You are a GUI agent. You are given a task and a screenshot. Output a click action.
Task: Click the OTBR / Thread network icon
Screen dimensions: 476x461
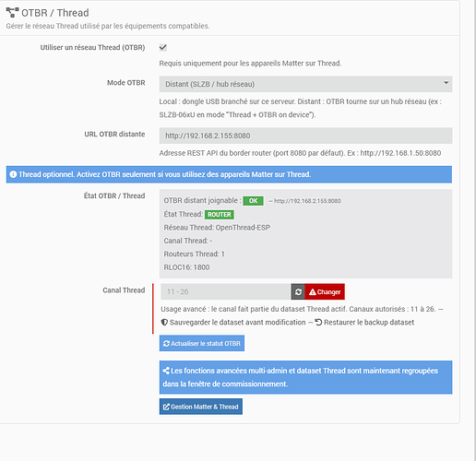coord(12,13)
